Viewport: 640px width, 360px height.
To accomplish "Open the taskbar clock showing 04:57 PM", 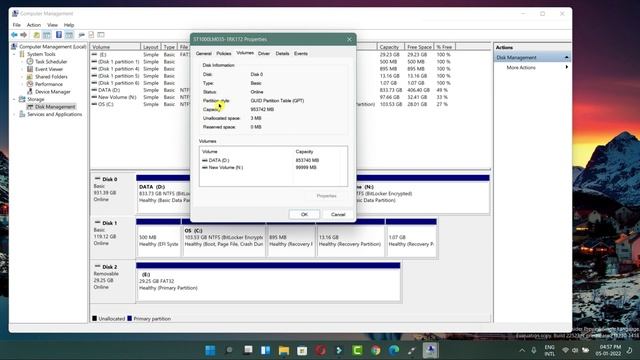I will (x=609, y=350).
